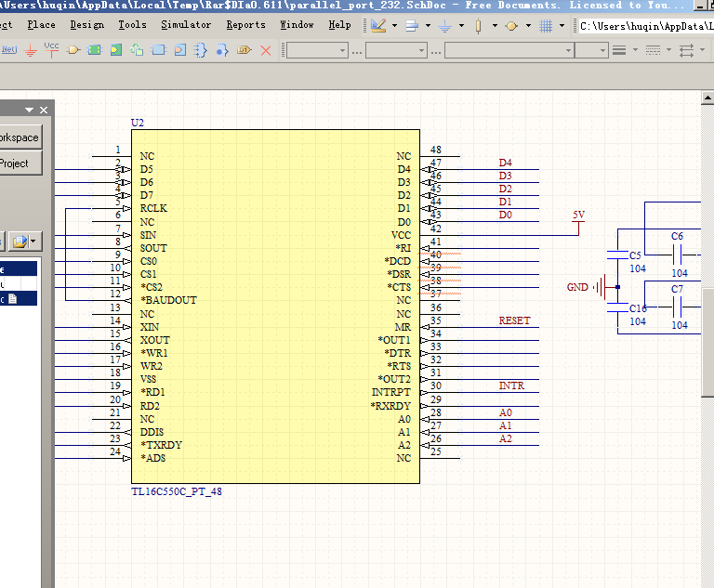Close the left panel with the X
This screenshot has width=714, height=588.
tap(44, 110)
